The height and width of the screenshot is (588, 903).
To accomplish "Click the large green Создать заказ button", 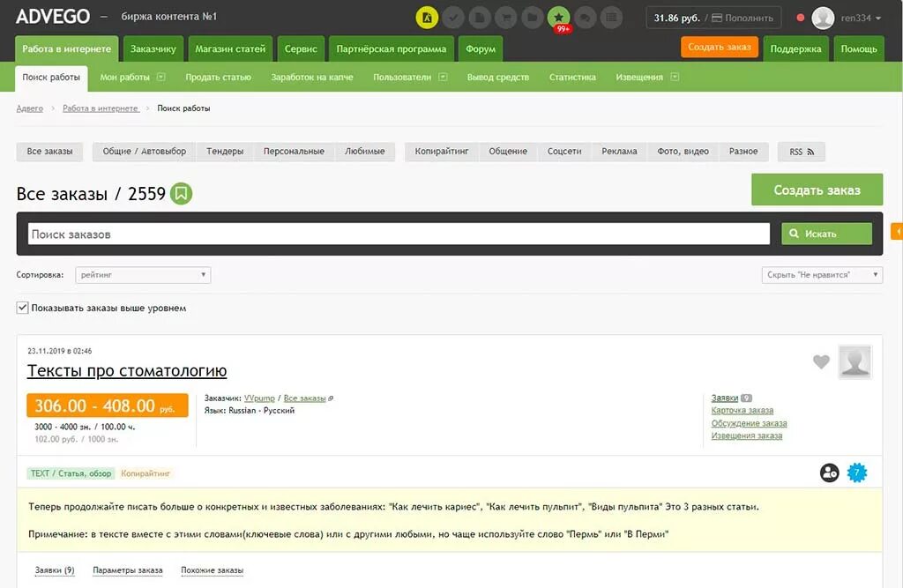I will (x=817, y=190).
